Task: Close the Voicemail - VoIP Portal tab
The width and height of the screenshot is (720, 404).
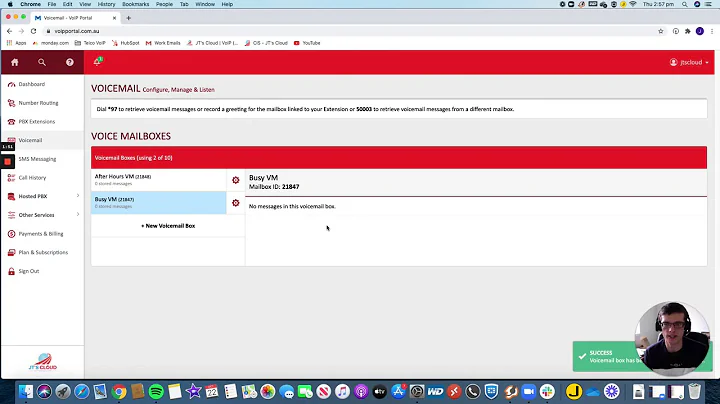Action: [114, 18]
